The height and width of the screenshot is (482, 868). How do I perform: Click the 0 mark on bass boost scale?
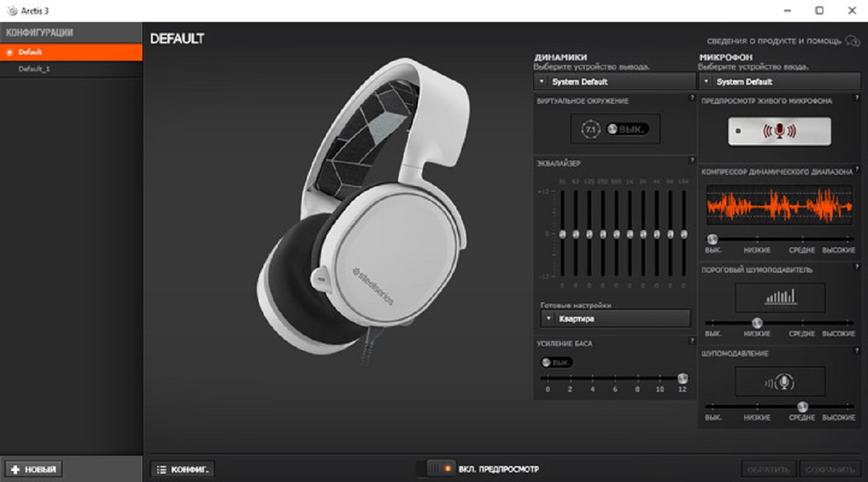coord(548,390)
